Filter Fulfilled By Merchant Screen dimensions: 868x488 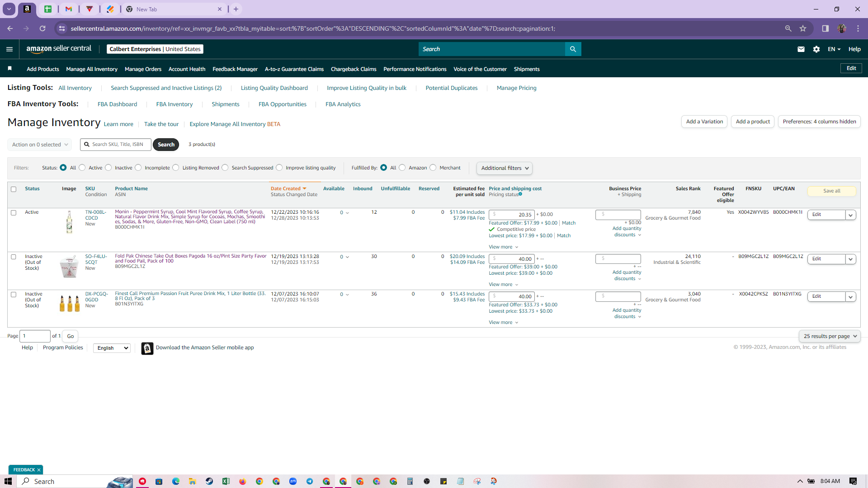[433, 168]
